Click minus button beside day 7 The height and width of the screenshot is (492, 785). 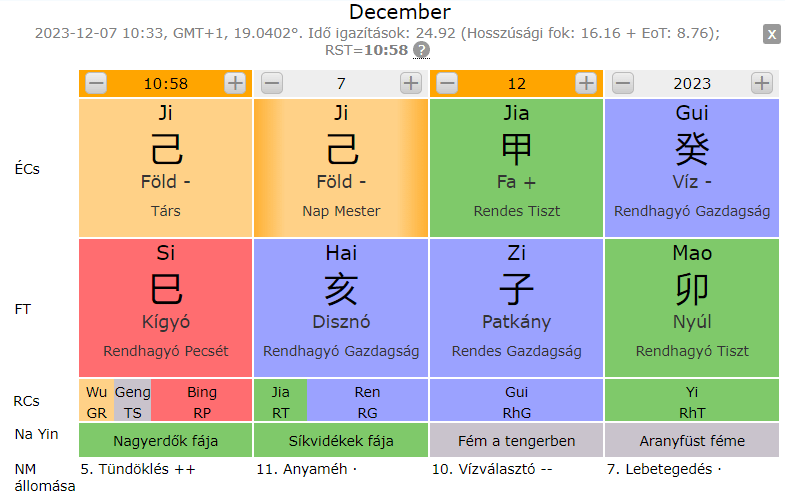pyautogui.click(x=272, y=83)
